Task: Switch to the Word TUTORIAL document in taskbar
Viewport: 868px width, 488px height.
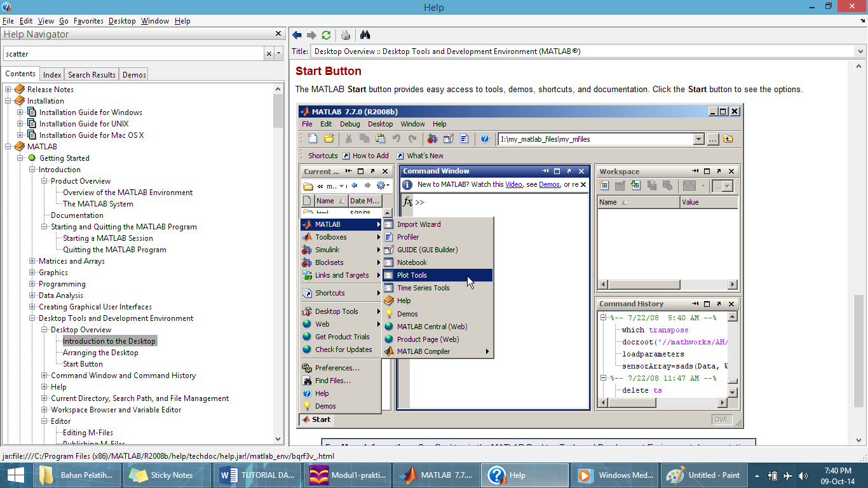Action: [257, 475]
